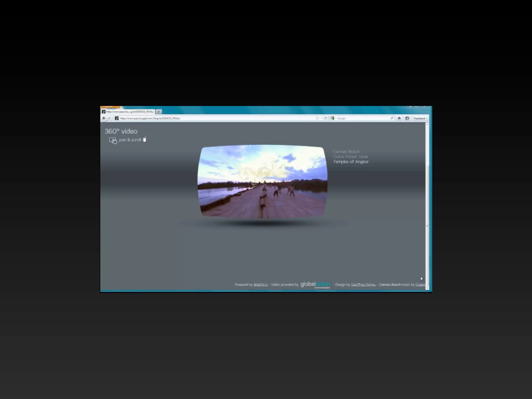532x399 pixels.
Task: Expand the Google search engine selector
Action: pyautogui.click(x=333, y=118)
